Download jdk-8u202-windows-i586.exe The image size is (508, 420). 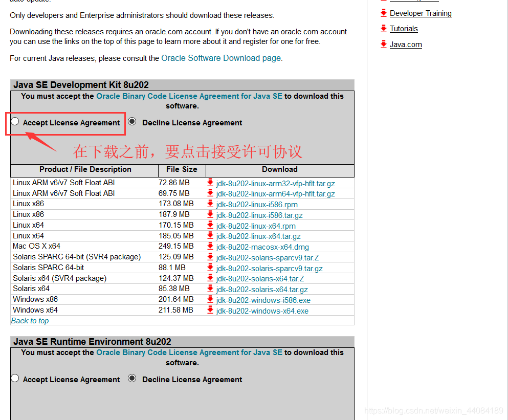[x=263, y=300]
